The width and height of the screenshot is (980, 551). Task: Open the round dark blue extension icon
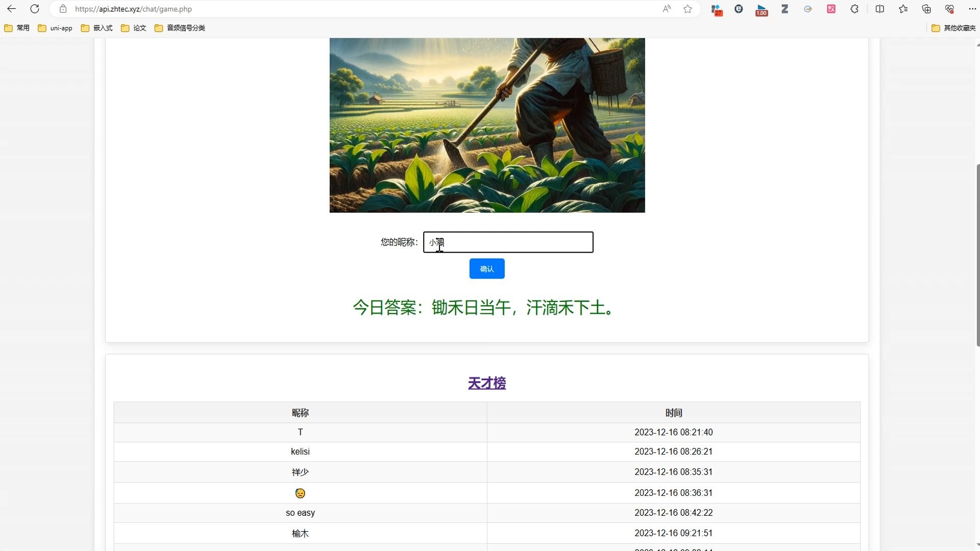tap(739, 9)
